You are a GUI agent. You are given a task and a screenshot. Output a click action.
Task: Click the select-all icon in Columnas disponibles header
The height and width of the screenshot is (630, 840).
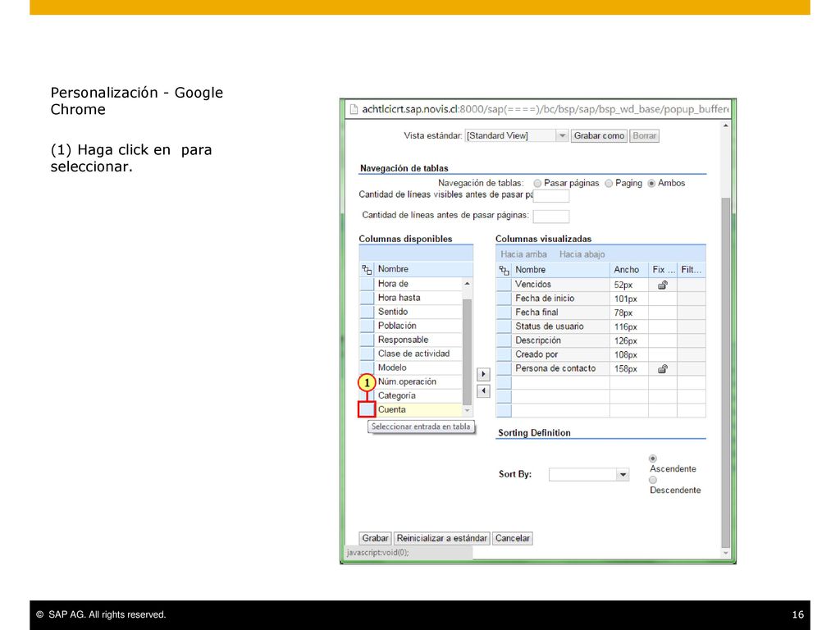pyautogui.click(x=367, y=269)
